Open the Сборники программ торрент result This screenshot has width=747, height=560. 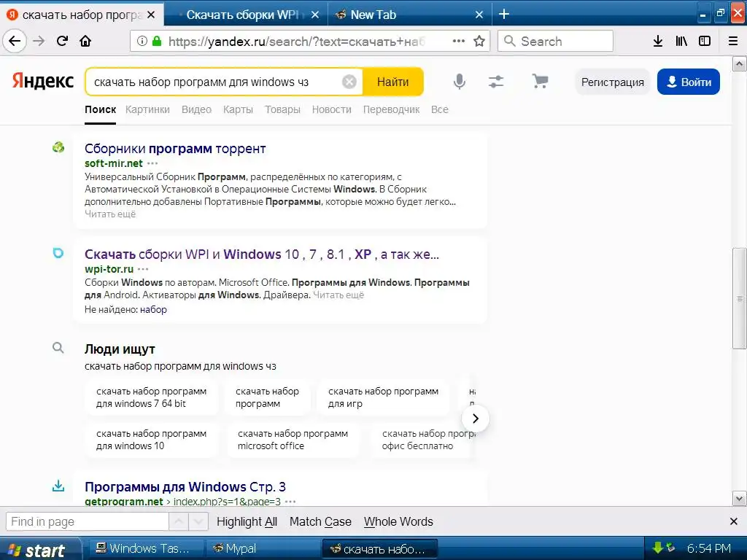click(175, 148)
